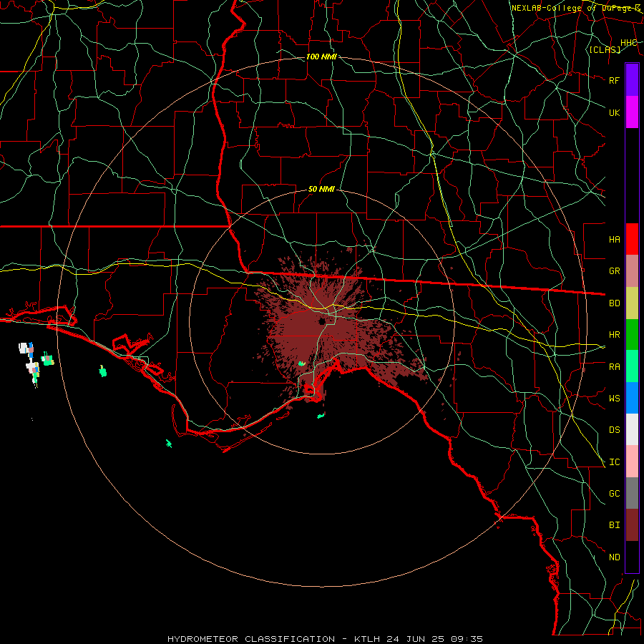
Task: Click the 50 NMI range ring label
Action: (x=321, y=190)
